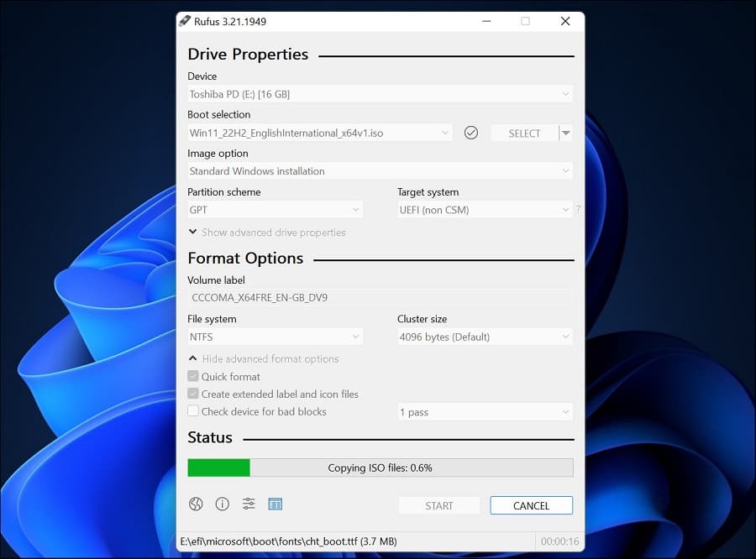Click the Rufus title bar app icon
756x559 pixels.
point(185,21)
